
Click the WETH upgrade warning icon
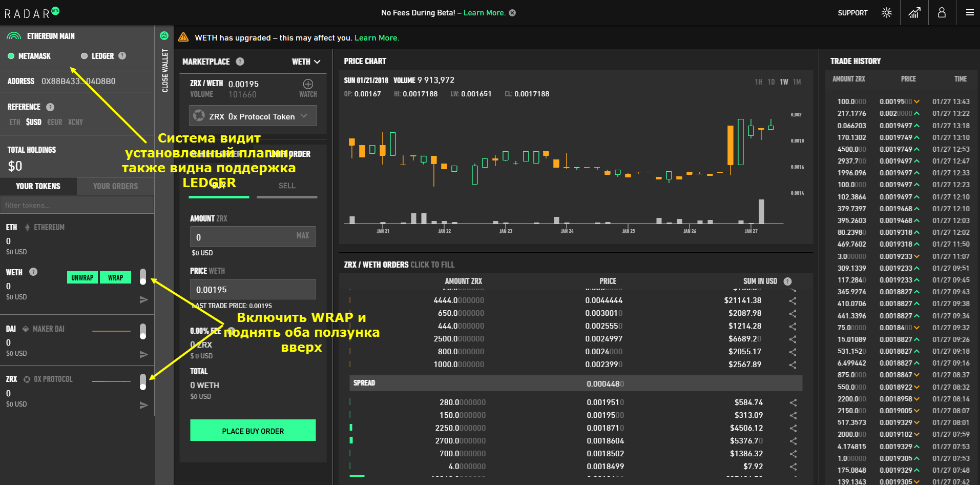tap(183, 37)
